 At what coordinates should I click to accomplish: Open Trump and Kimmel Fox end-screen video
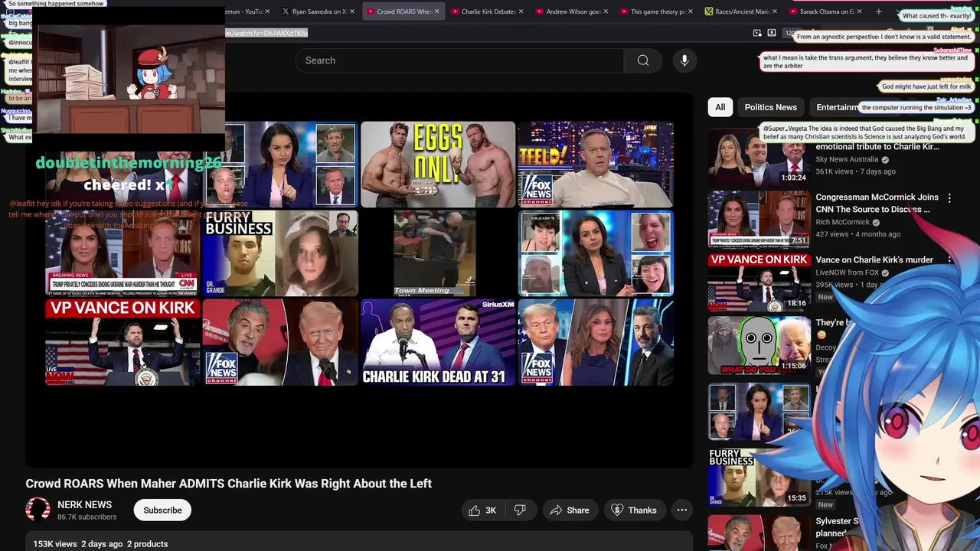point(596,342)
